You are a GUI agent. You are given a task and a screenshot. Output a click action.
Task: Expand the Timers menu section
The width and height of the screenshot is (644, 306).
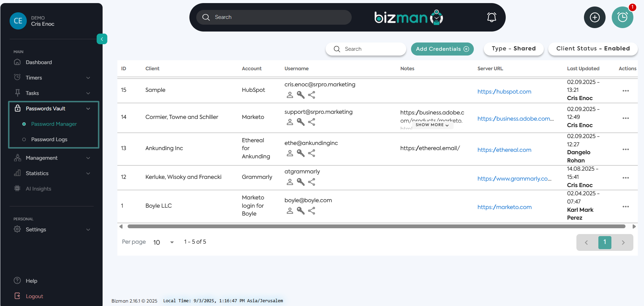[x=53, y=78]
